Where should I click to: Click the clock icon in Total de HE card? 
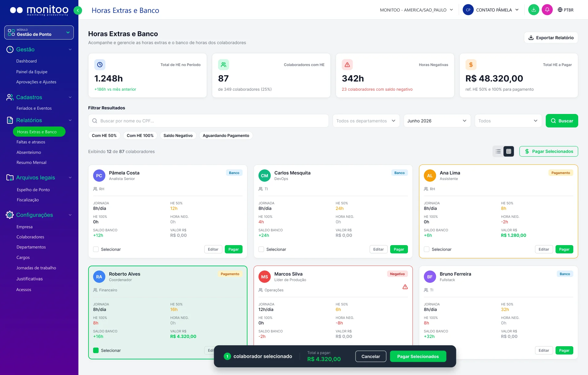point(100,65)
